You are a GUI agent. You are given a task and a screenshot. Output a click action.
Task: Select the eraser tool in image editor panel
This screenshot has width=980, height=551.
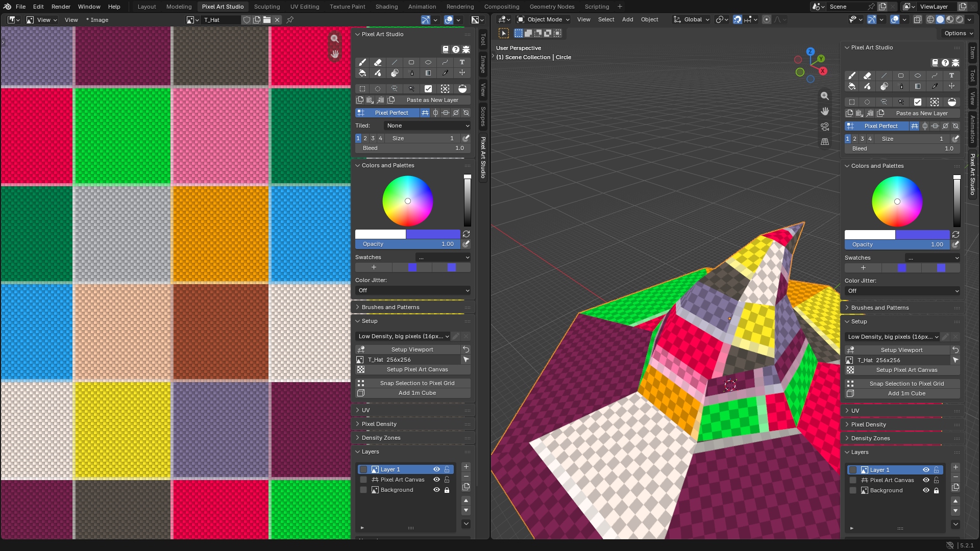pos(378,62)
